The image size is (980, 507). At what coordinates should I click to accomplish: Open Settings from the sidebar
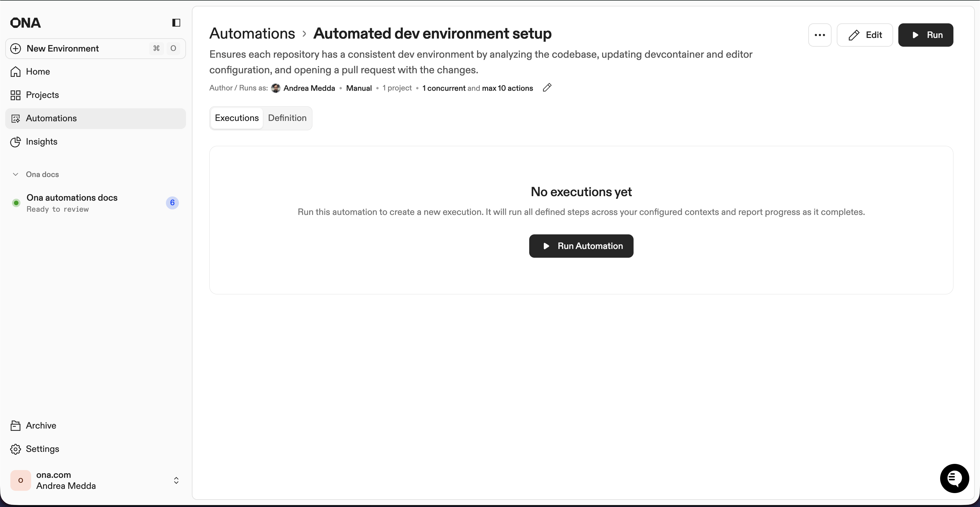pos(42,449)
